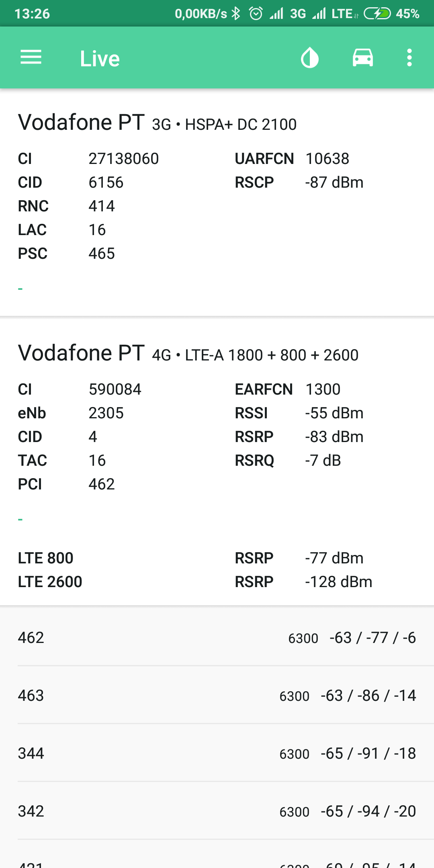This screenshot has width=434, height=868.
Task: Open the three-dot overflow menu
Action: pos(409,58)
